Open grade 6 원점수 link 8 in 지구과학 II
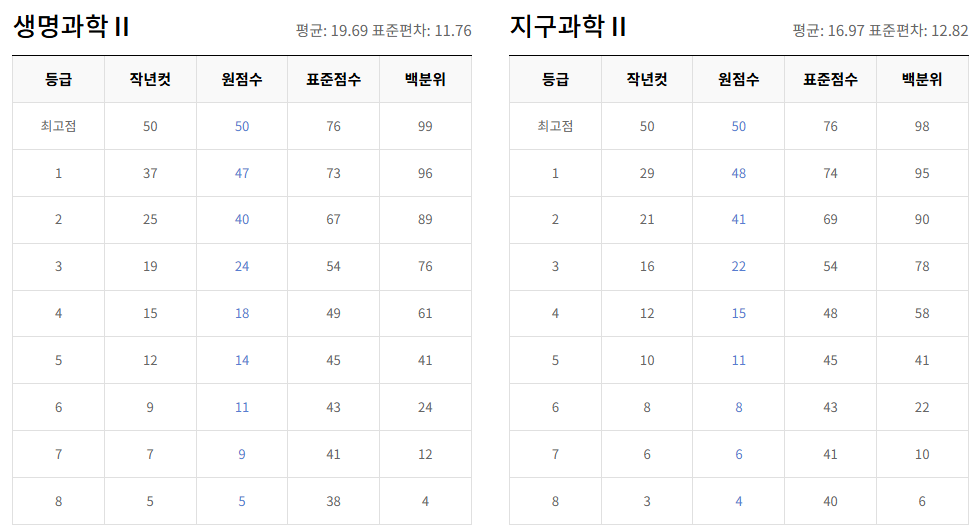The width and height of the screenshot is (972, 530). [x=739, y=408]
